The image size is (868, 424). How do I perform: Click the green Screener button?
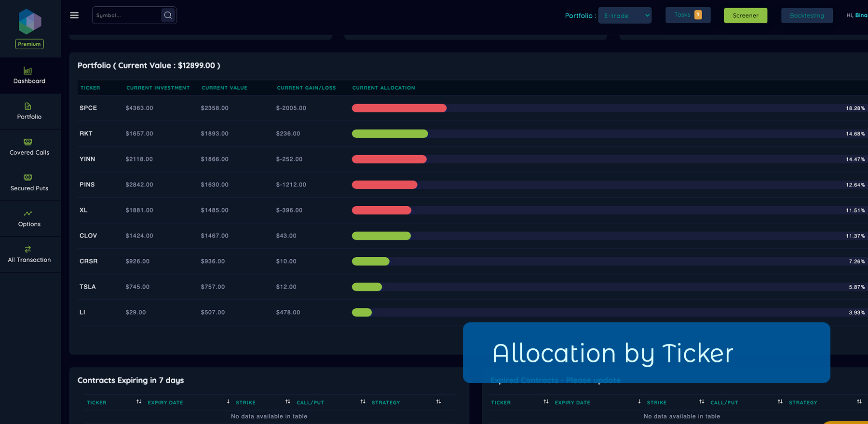click(x=745, y=15)
